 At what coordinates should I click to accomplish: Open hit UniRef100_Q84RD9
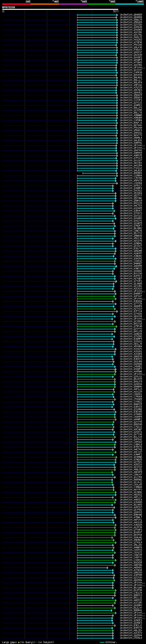(131, 15)
